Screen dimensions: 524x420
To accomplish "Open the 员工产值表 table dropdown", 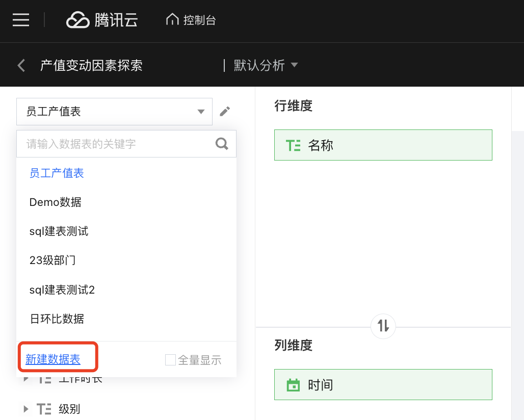I will pyautogui.click(x=114, y=112).
